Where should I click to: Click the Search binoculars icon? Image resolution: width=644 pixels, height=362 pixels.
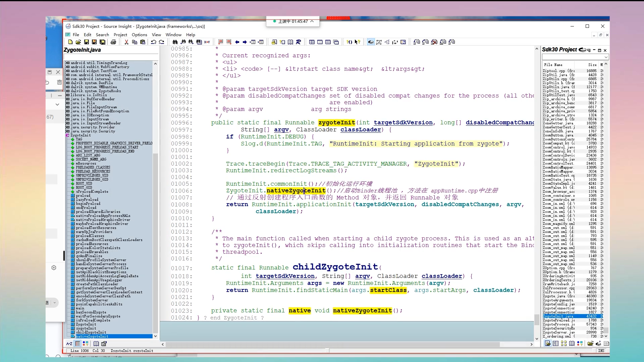[x=175, y=42]
